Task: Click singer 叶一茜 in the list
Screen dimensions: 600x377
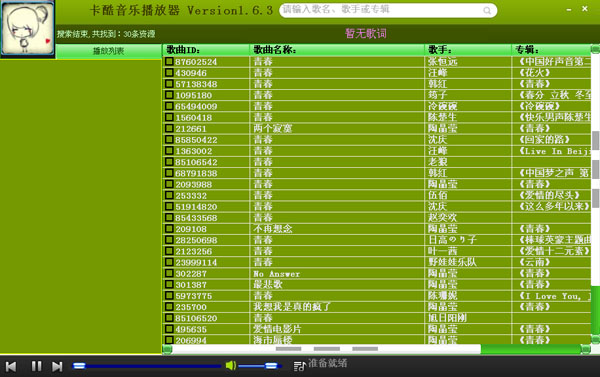Action: click(x=442, y=251)
